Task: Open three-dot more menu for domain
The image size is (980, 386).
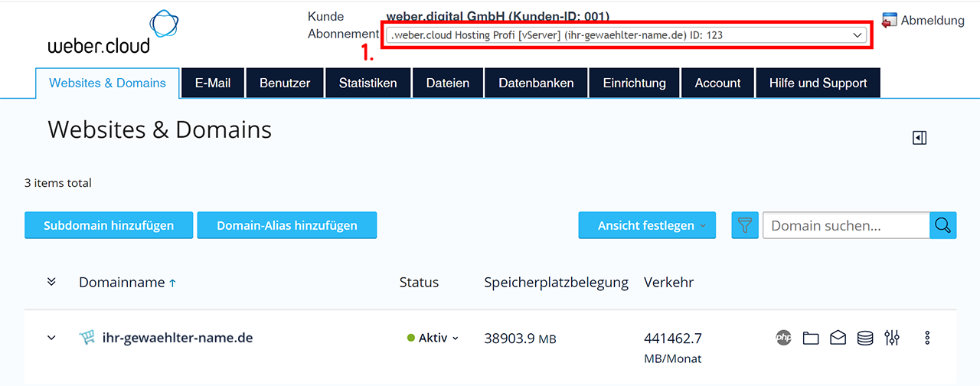Action: [x=927, y=338]
